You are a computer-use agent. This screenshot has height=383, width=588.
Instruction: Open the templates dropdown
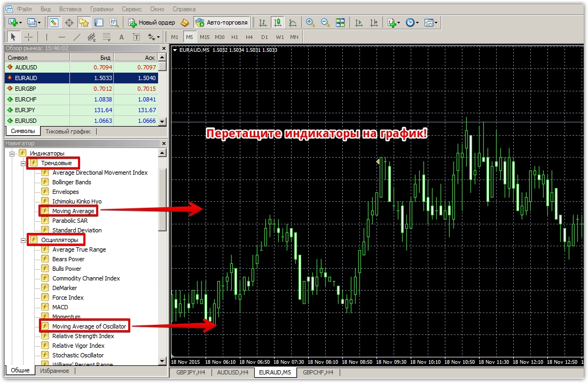point(431,22)
